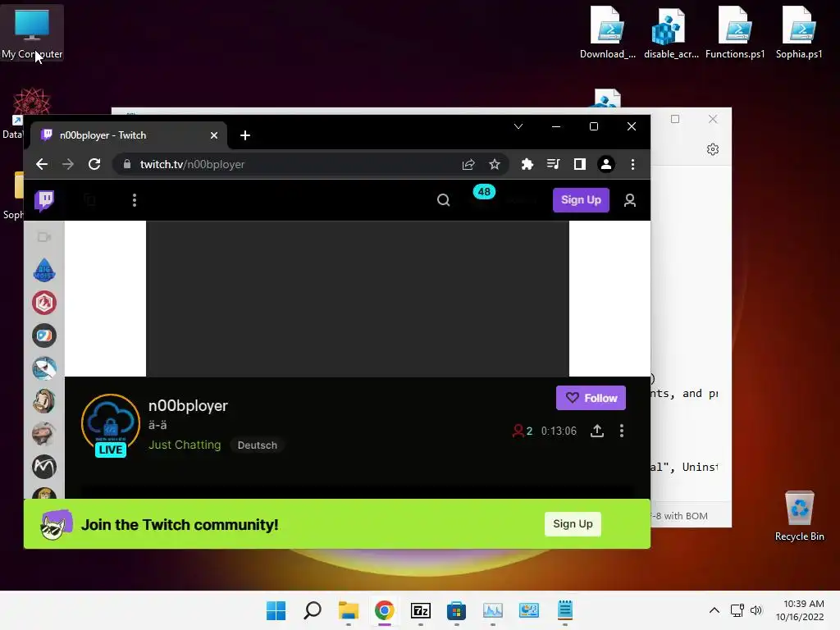The width and height of the screenshot is (840, 630).
Task: Click Sign Up on the green community banner
Action: (x=573, y=524)
